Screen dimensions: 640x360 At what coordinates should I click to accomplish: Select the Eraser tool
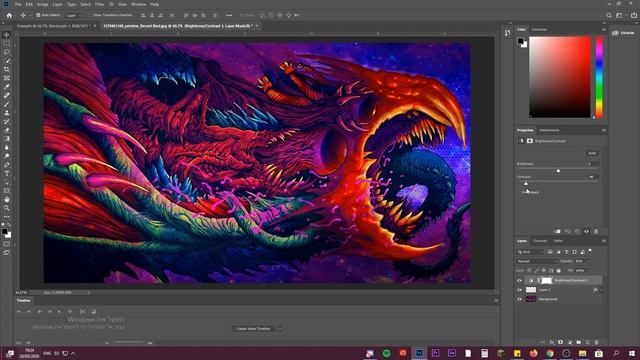7,130
